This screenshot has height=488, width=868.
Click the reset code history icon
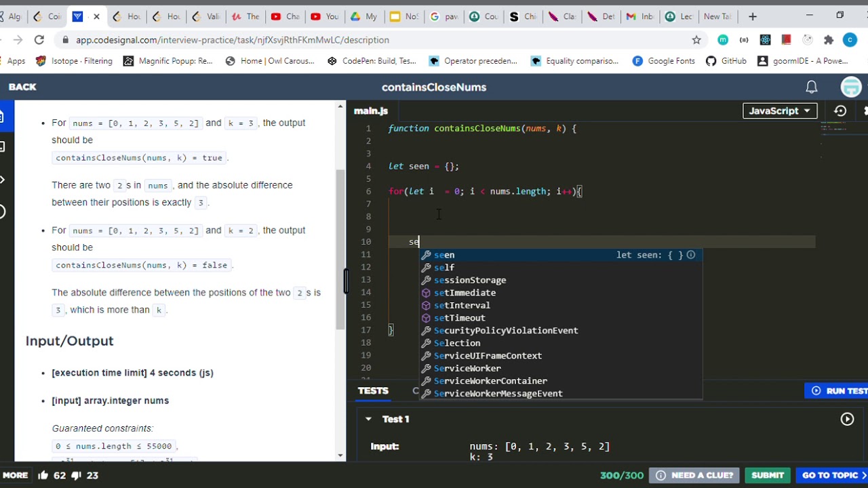[x=840, y=110]
